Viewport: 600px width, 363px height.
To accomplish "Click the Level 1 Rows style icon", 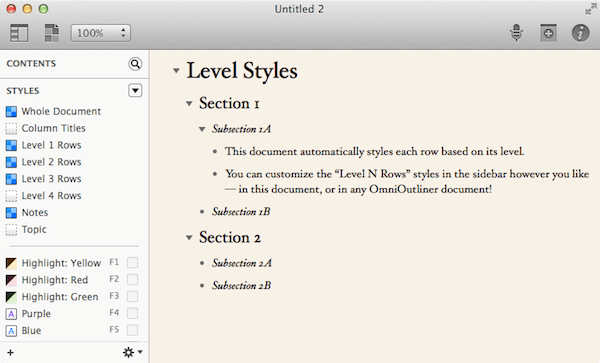I will (x=11, y=145).
